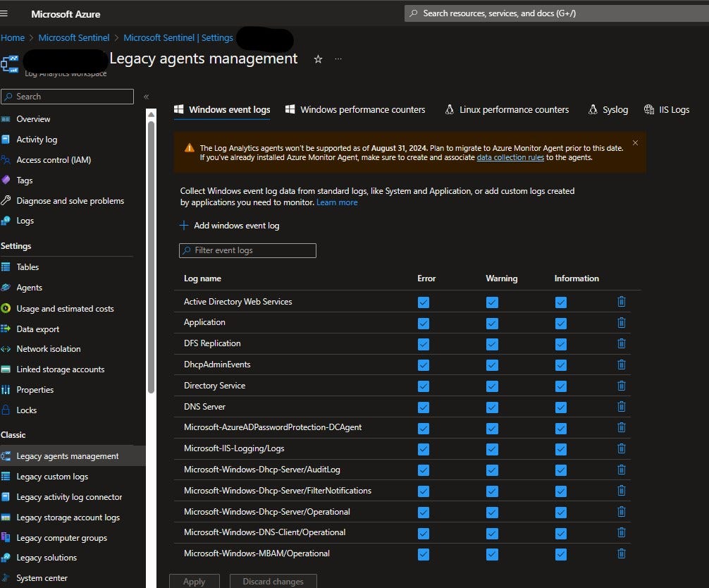Dismiss the Log Analytics agent warning banner
Image resolution: width=709 pixels, height=588 pixels.
tap(635, 143)
